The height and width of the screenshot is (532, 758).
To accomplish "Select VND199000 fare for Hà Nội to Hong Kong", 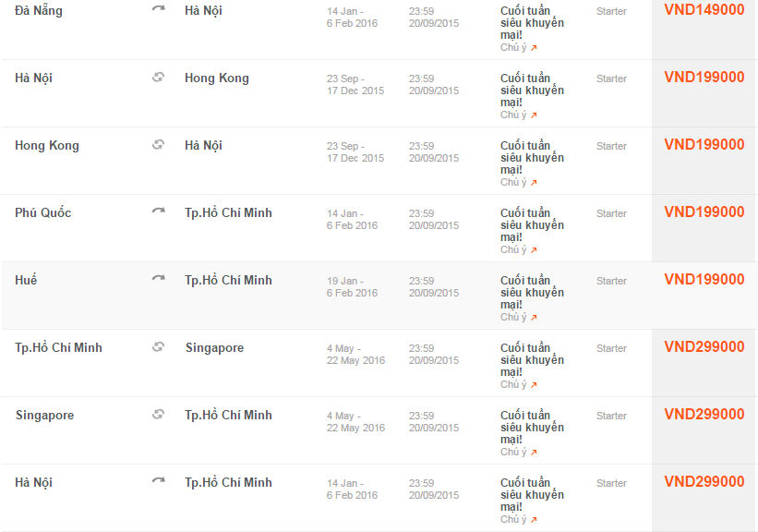I will (x=704, y=78).
